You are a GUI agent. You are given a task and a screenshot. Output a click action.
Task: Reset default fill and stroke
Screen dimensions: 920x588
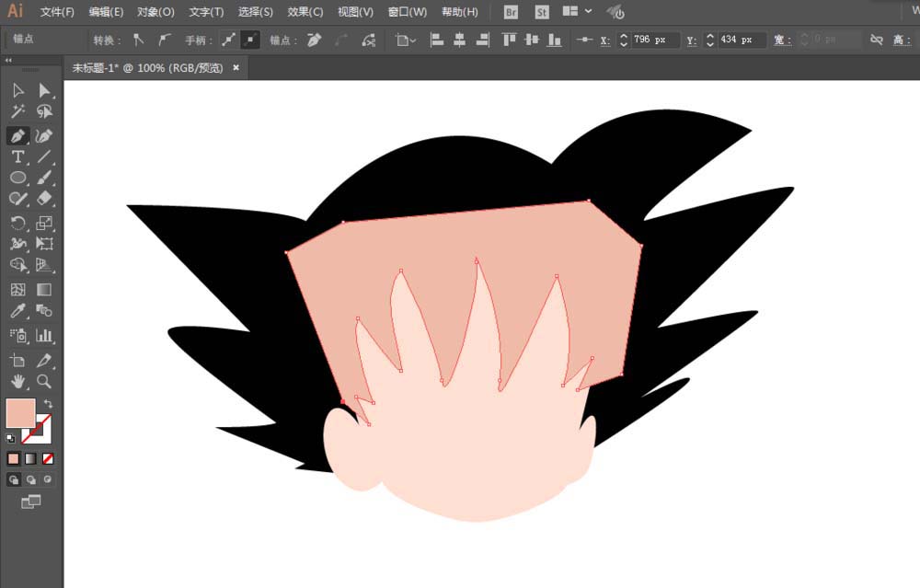tap(10, 438)
